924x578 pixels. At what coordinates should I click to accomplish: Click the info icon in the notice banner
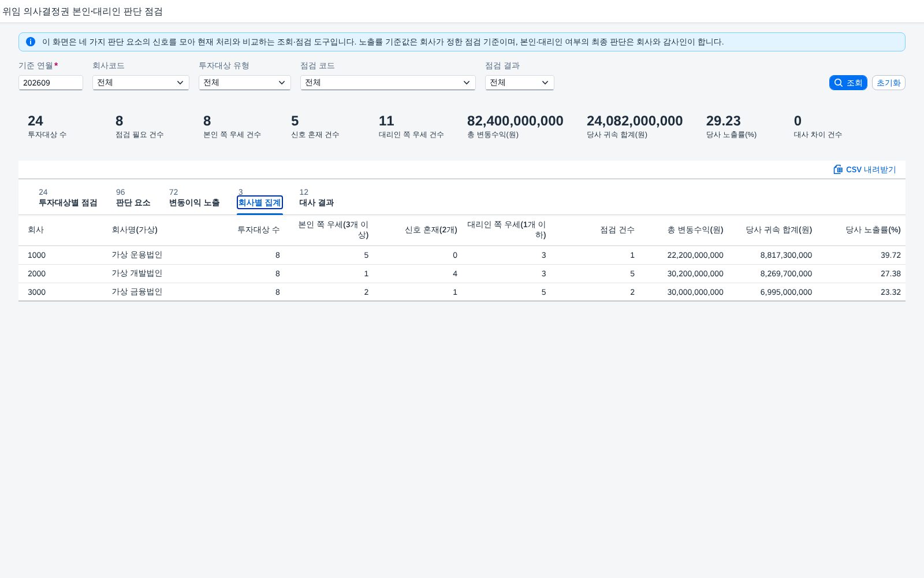pyautogui.click(x=31, y=42)
